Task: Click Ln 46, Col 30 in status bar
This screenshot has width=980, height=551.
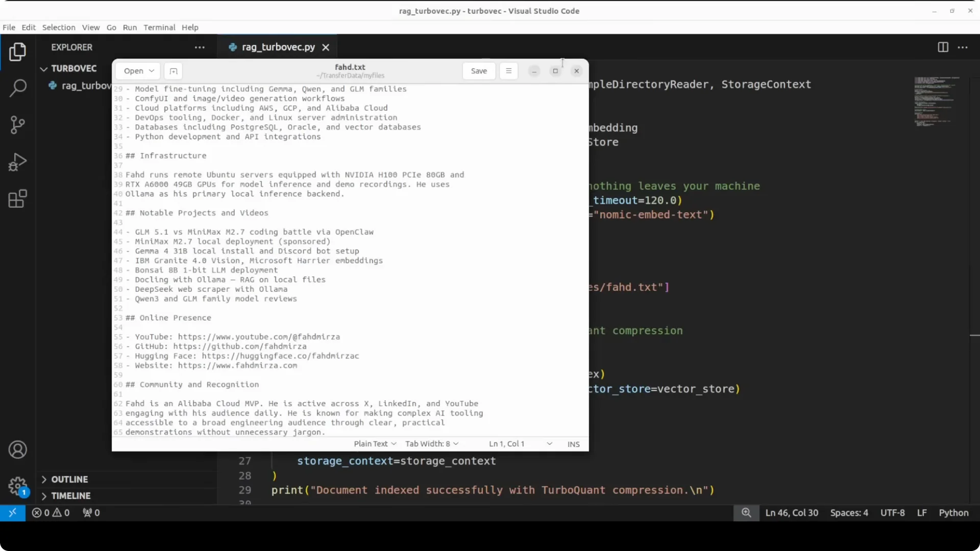Action: pos(792,513)
